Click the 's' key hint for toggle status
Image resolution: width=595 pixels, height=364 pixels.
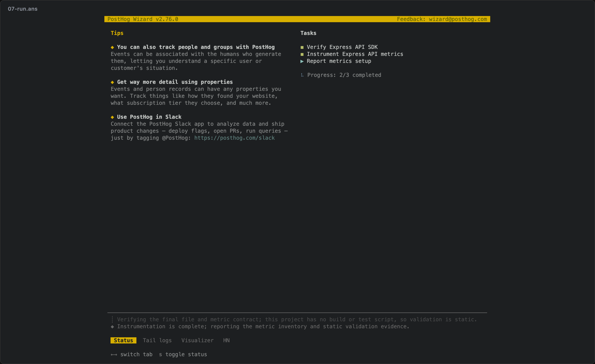tap(160, 355)
